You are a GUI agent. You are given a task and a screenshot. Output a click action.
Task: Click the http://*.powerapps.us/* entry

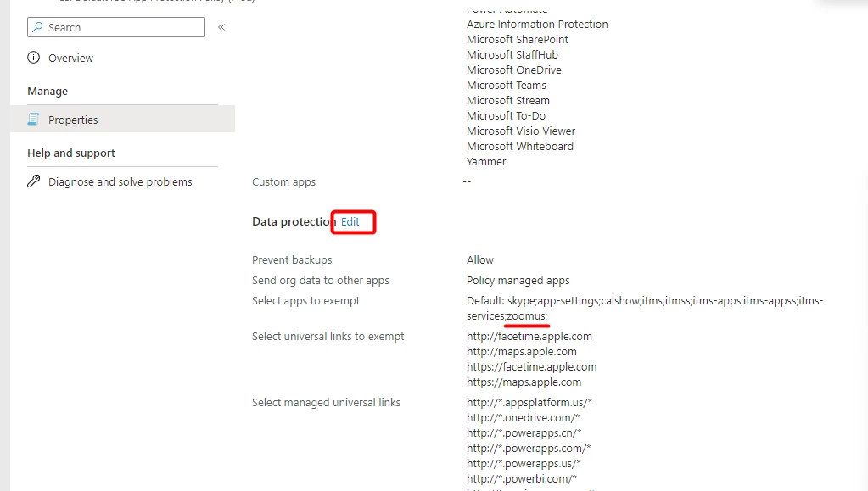coord(524,463)
